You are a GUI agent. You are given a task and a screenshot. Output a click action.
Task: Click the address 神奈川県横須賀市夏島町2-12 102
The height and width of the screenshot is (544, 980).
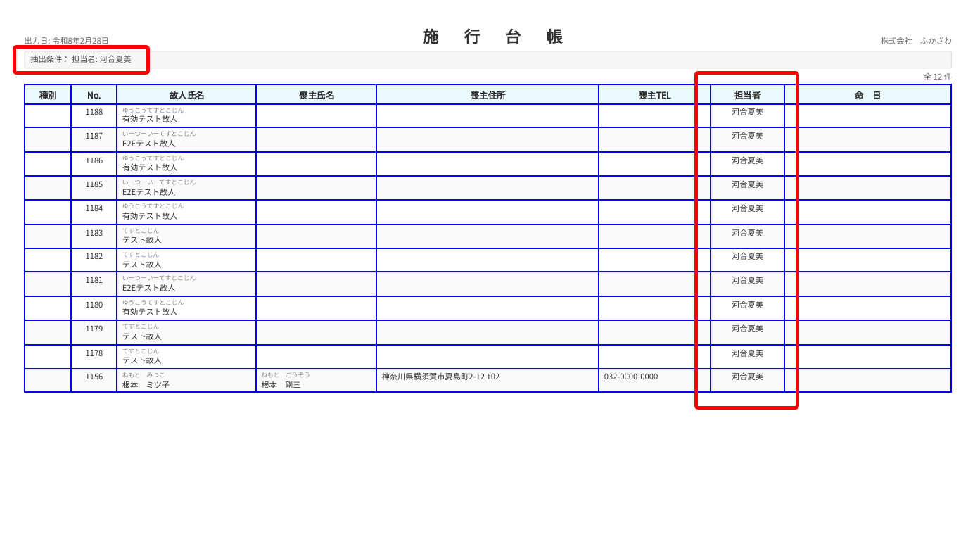click(x=440, y=377)
